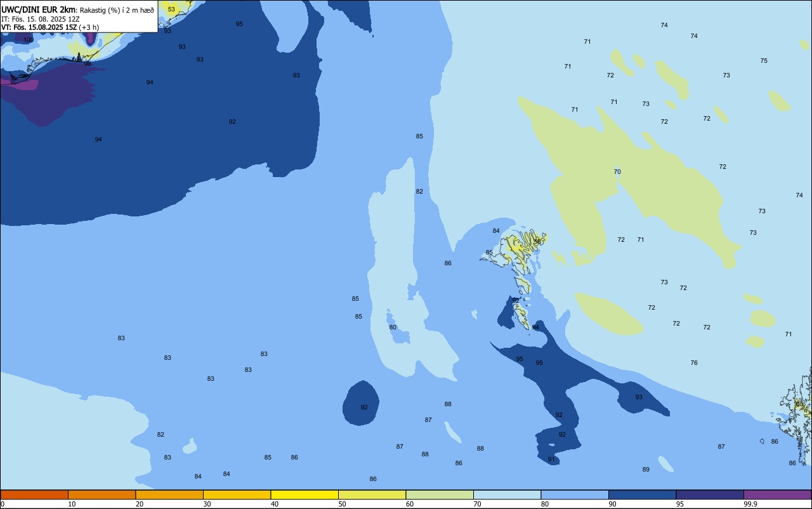Click the 'UWC/DINI EUR 2km' title text
812x509 pixels.
[x=38, y=10]
